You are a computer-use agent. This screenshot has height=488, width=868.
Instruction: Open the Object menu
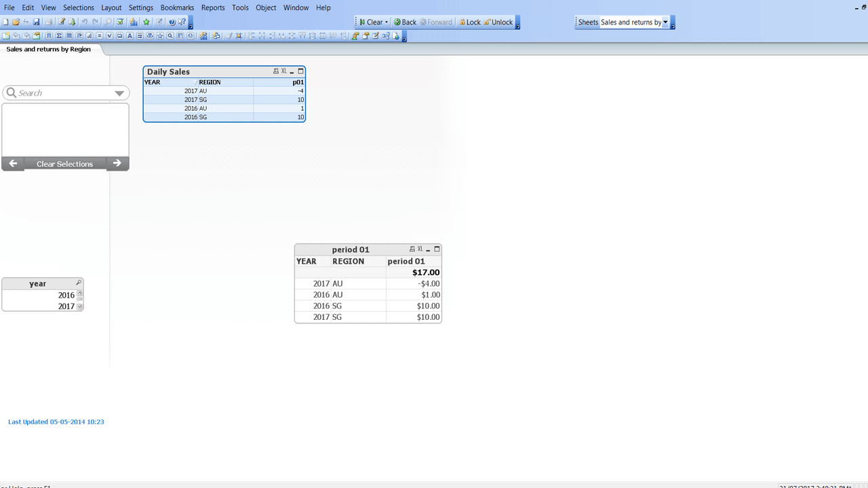tap(266, 7)
